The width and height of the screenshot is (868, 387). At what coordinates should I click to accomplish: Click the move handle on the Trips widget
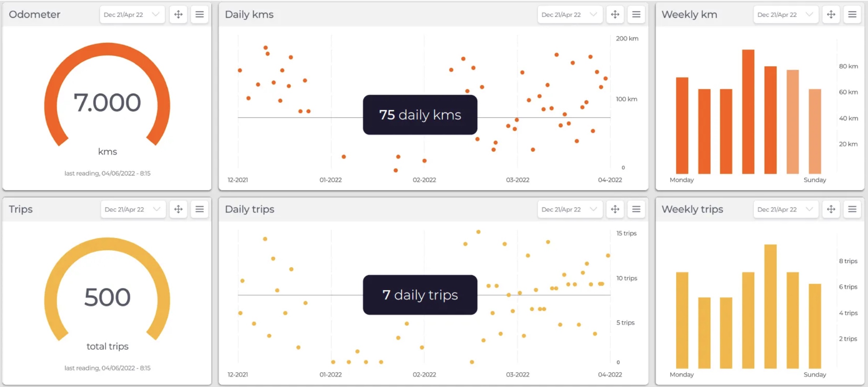click(x=178, y=209)
